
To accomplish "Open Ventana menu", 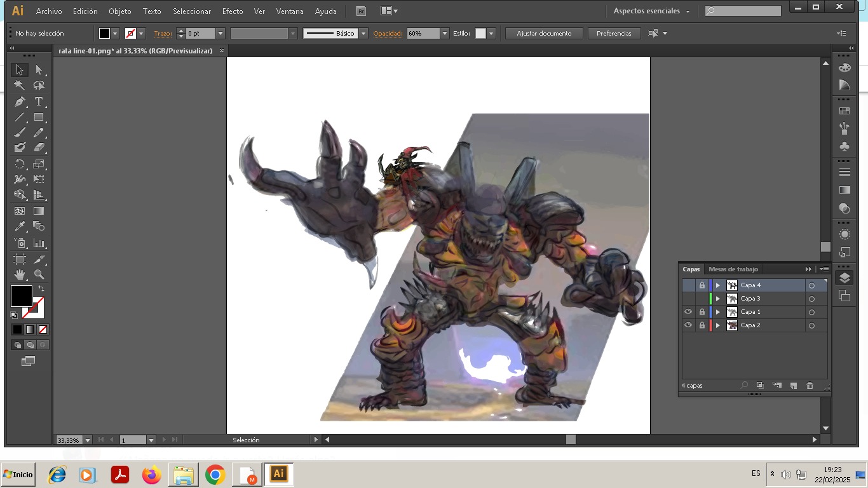I will (x=290, y=11).
